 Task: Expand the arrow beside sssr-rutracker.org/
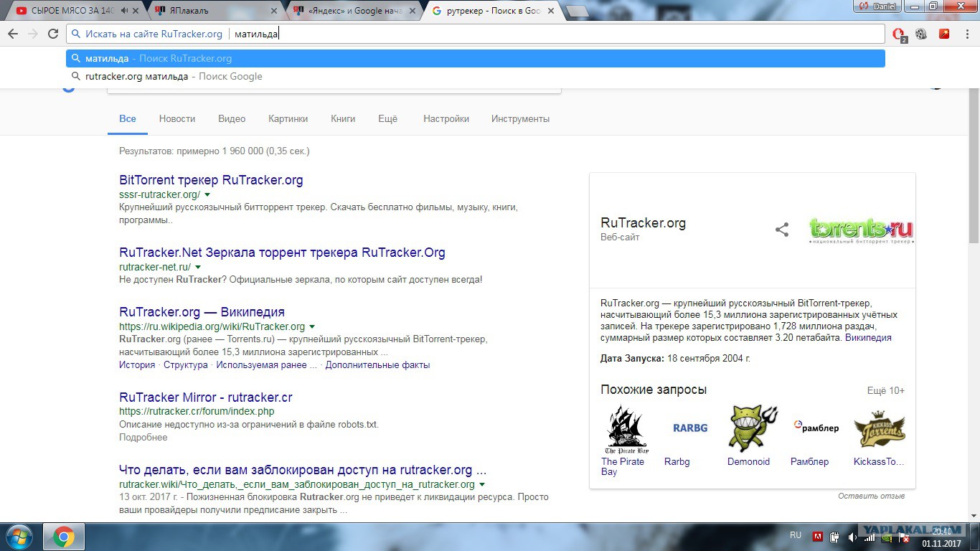pyautogui.click(x=207, y=194)
